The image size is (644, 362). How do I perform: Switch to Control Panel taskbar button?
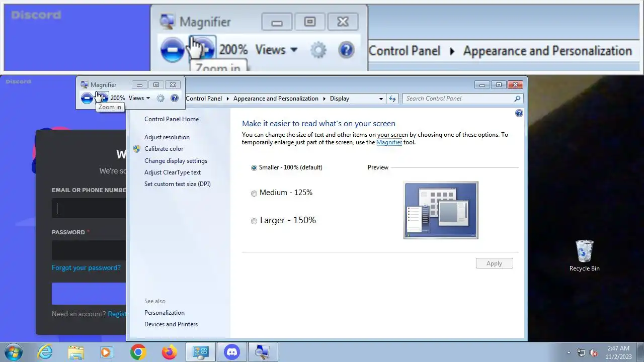[201, 352]
